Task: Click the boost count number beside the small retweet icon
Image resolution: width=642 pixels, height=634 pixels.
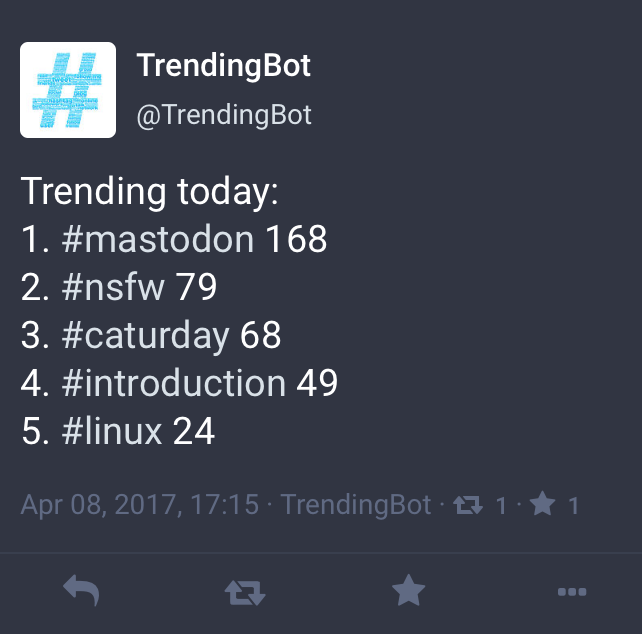Action: tap(502, 506)
